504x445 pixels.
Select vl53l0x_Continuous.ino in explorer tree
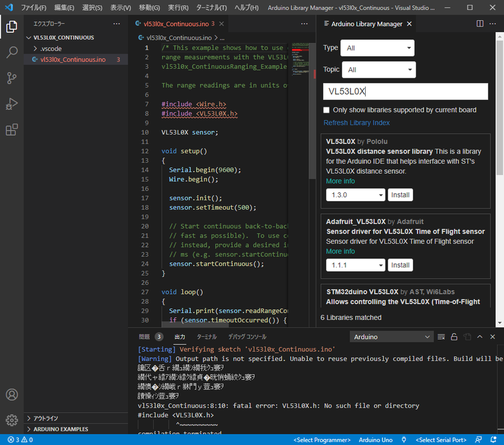pos(76,59)
